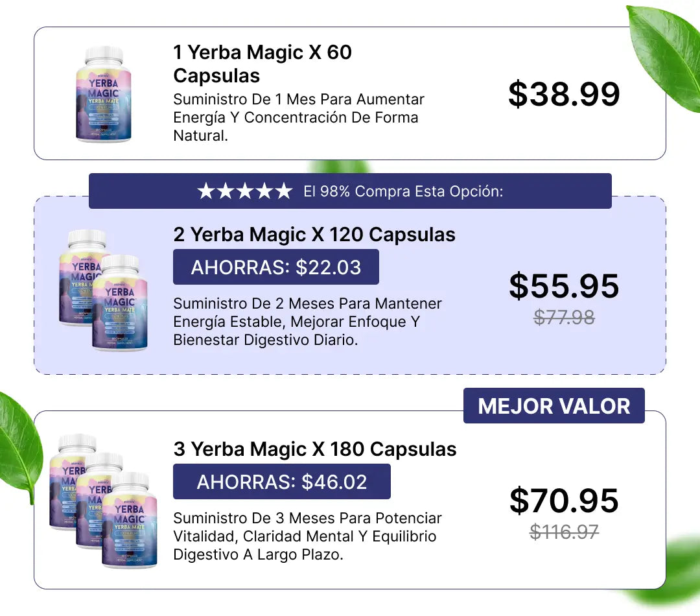700x616 pixels.
Task: Click the three-bottle Yerba Magic product image
Action: [104, 501]
